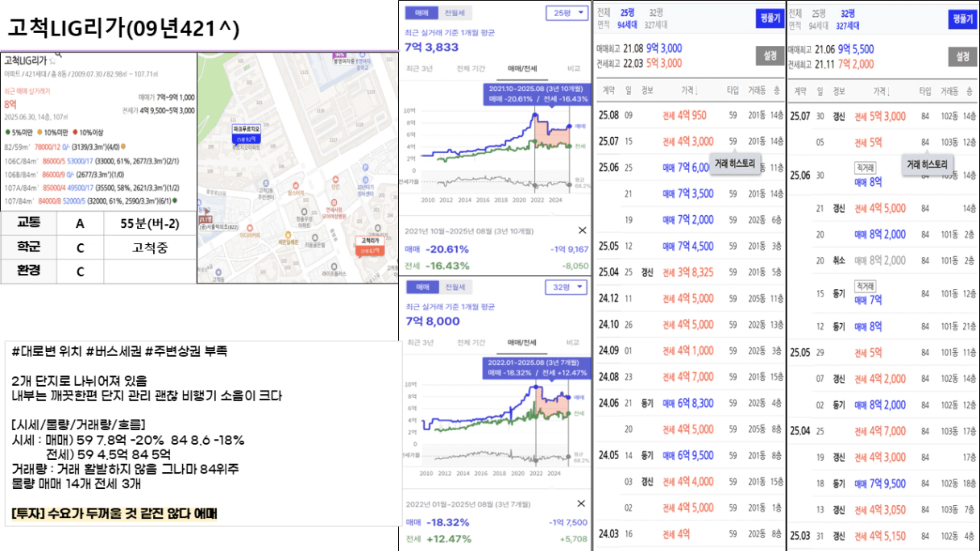
Task: Click the 2022.01~2025.08 tooltip on 32평 chart
Action: click(x=536, y=367)
